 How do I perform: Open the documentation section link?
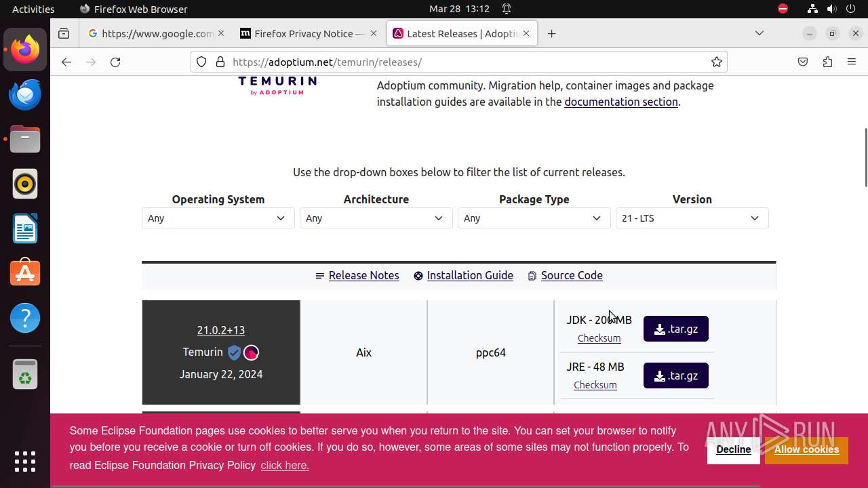coord(621,102)
